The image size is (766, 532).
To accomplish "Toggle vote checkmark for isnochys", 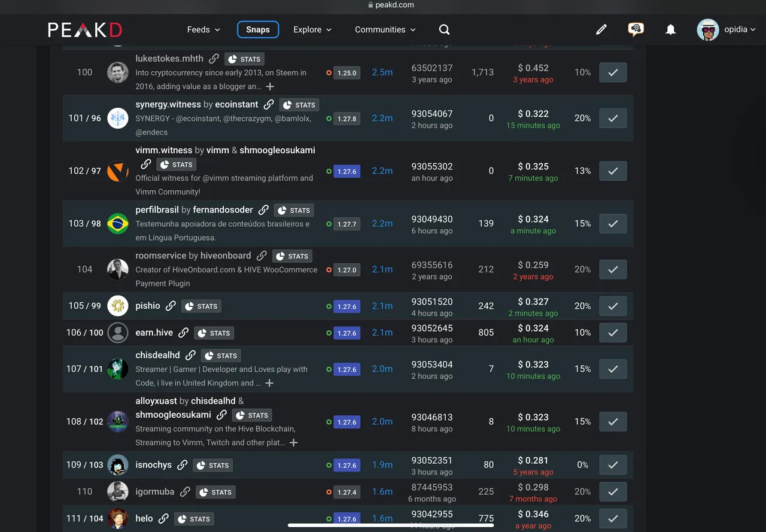I will tap(613, 465).
